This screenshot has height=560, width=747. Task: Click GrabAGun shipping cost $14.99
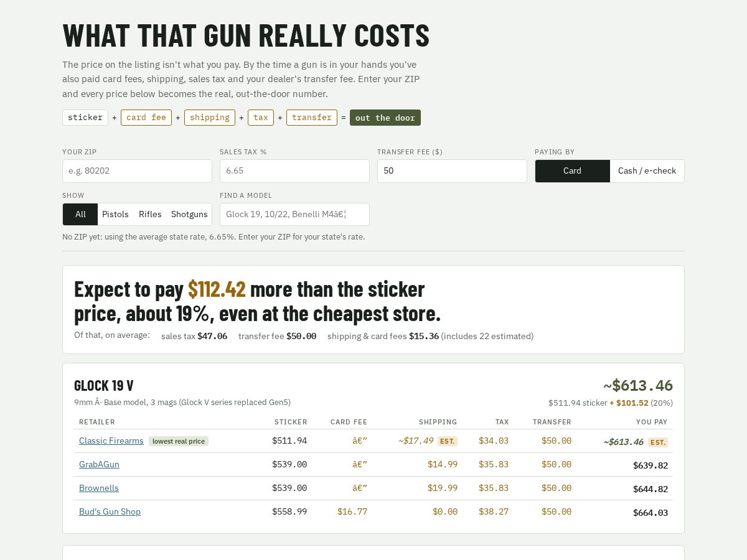click(443, 464)
